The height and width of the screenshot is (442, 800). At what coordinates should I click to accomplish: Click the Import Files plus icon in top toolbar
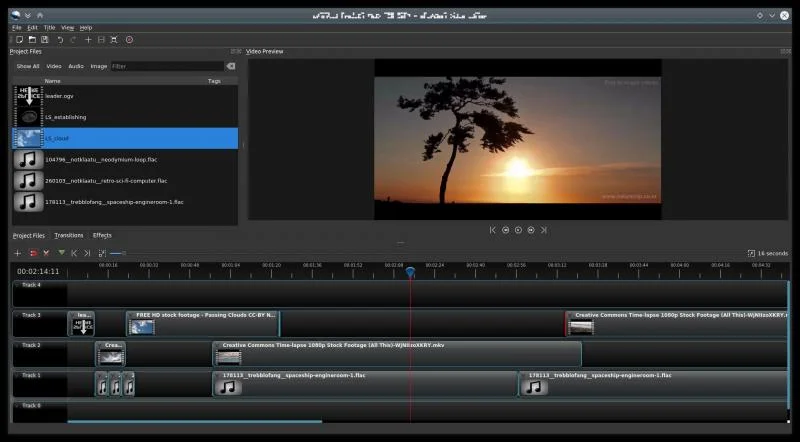coord(88,40)
